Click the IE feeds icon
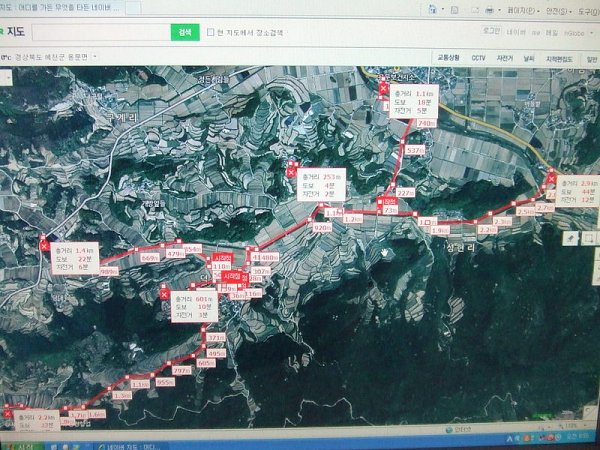 [454, 10]
